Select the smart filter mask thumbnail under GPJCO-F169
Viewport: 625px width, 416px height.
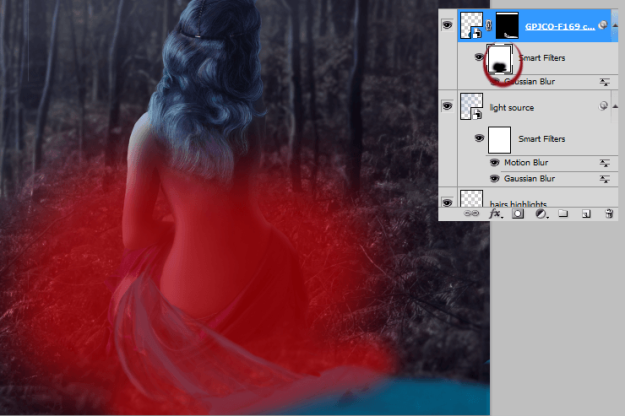click(499, 59)
